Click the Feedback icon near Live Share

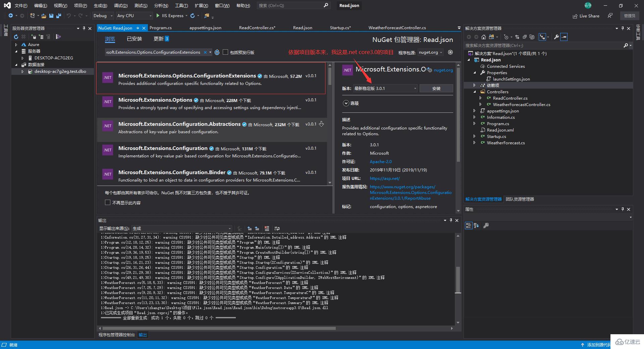pos(610,16)
